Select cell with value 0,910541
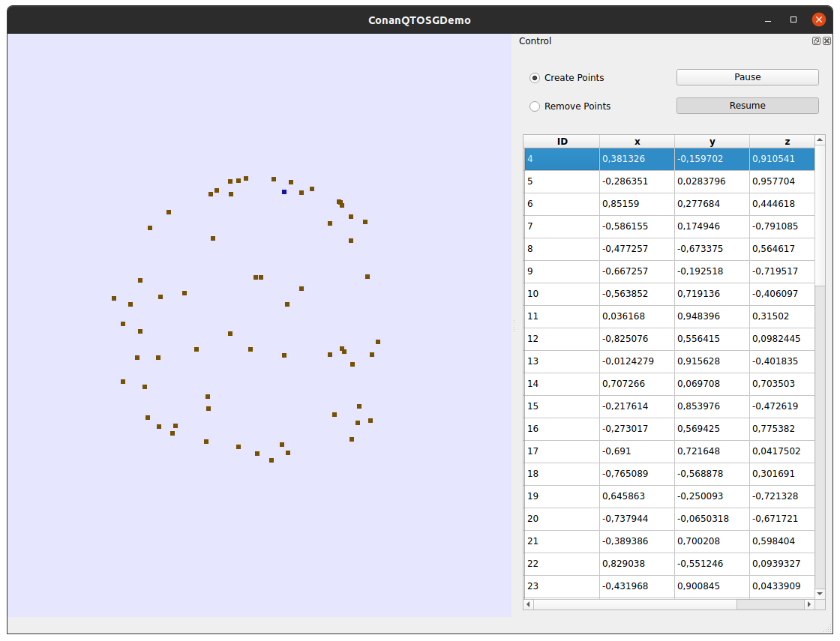This screenshot has width=840, height=641. click(x=782, y=159)
